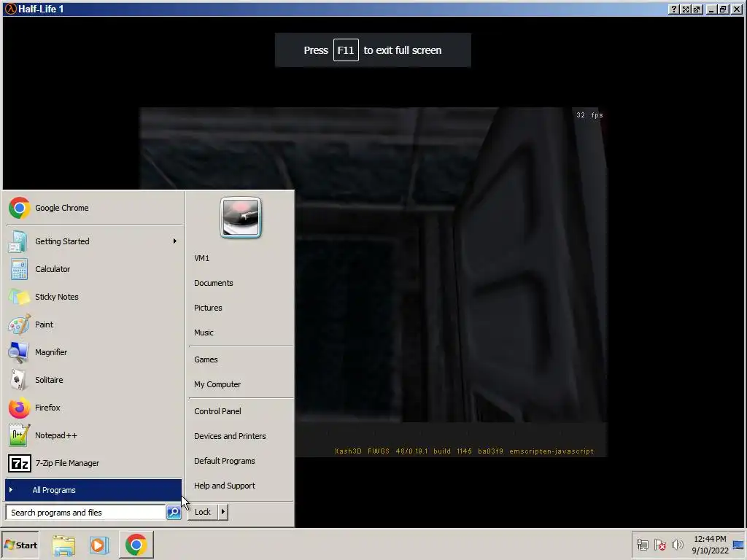
Task: Open the Sticky Notes icon
Action: 19,297
